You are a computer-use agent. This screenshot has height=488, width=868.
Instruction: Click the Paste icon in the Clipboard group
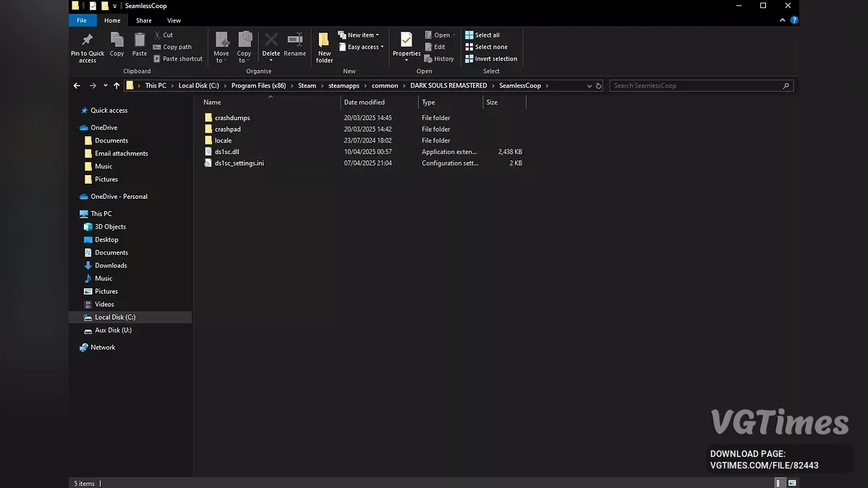[x=140, y=40]
